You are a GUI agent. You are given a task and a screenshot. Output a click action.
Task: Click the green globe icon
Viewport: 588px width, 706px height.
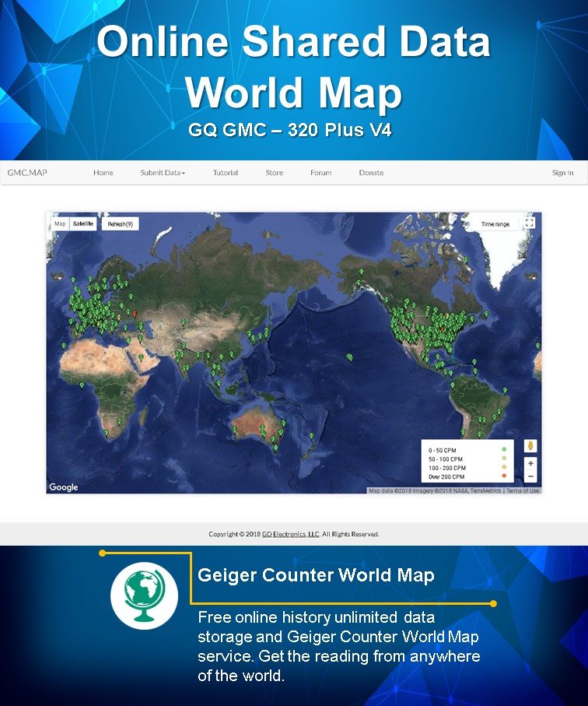(x=144, y=595)
